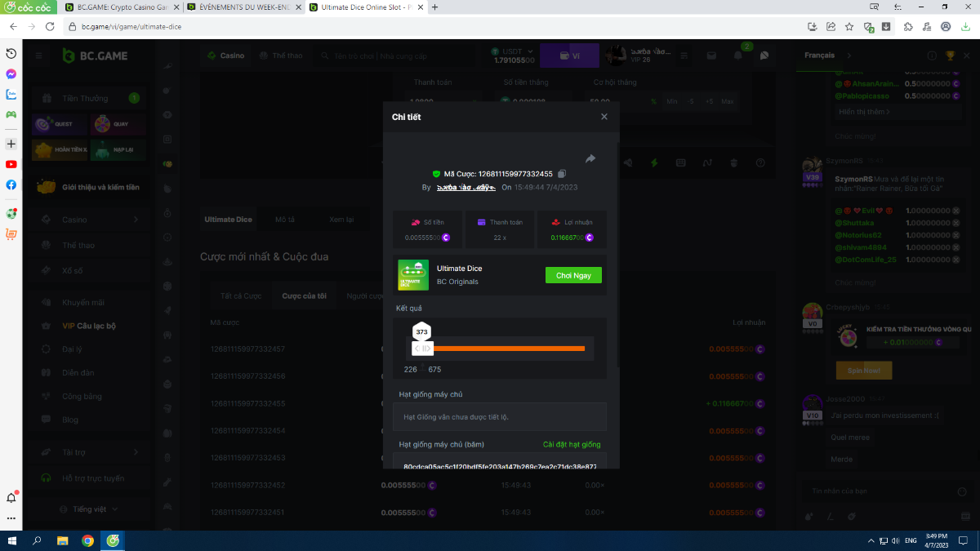
Task: Click the share arrow icon in bet details
Action: (x=590, y=158)
